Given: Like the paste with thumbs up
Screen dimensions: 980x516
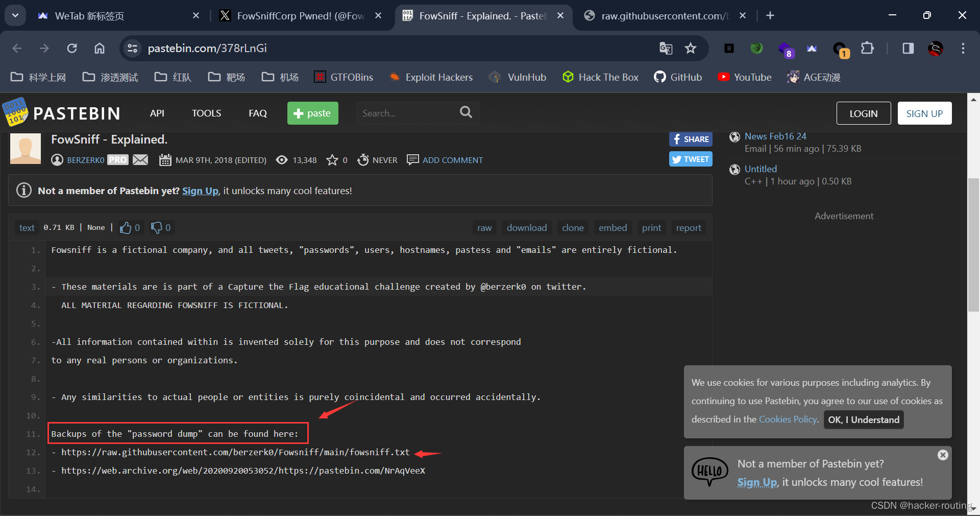Looking at the screenshot, I should 130,227.
